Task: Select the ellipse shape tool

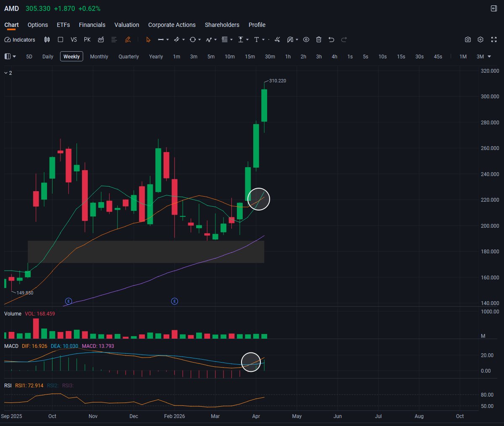Action: click(x=193, y=39)
